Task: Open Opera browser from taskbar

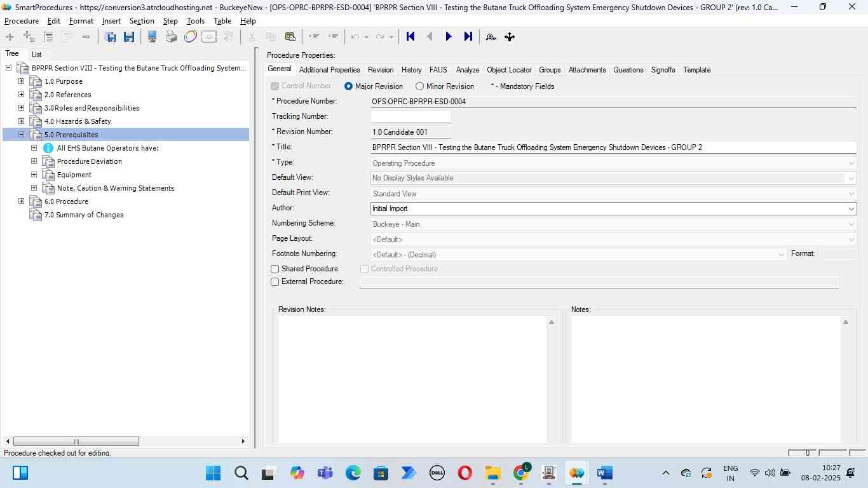Action: tap(465, 473)
